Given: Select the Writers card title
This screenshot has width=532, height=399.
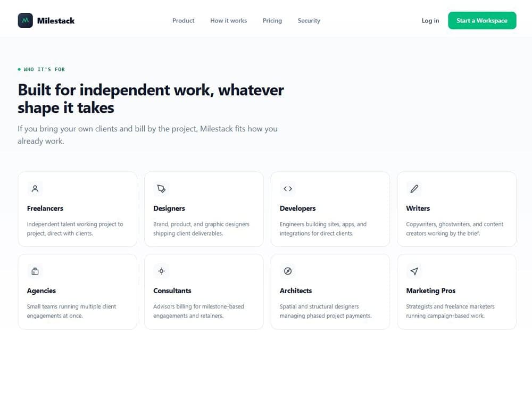Looking at the screenshot, I should coord(418,209).
